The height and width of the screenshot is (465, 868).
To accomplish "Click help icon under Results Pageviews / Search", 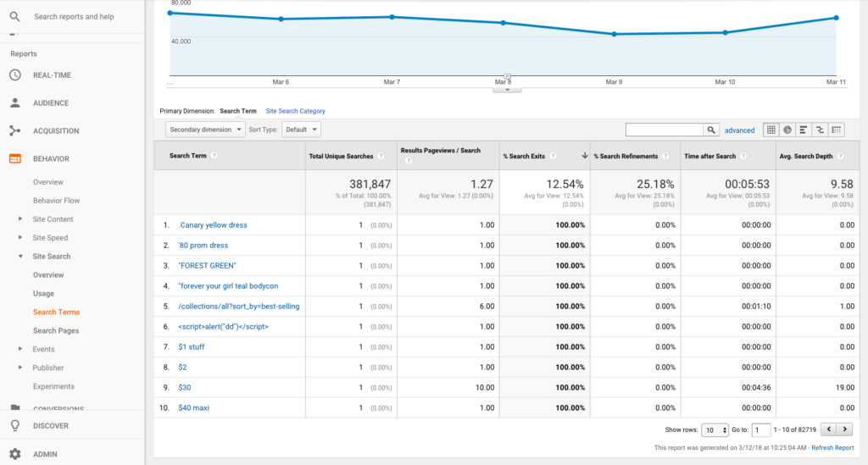I will click(409, 161).
